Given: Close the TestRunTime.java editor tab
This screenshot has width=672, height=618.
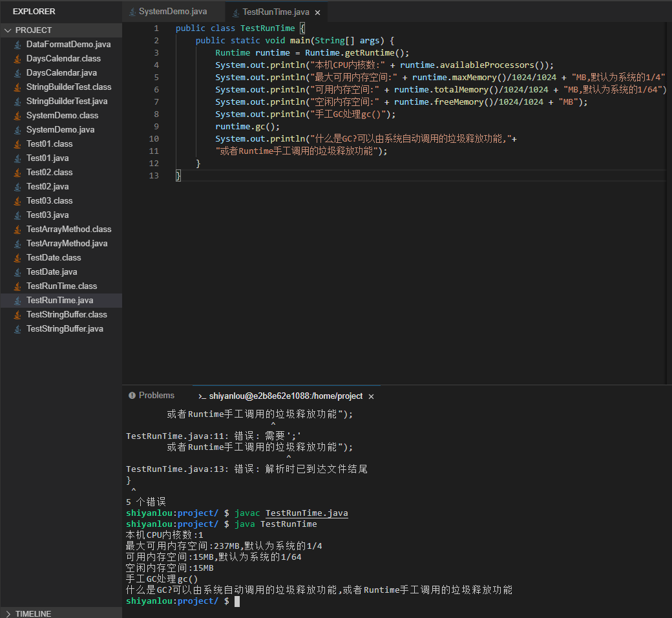Looking at the screenshot, I should coord(317,12).
